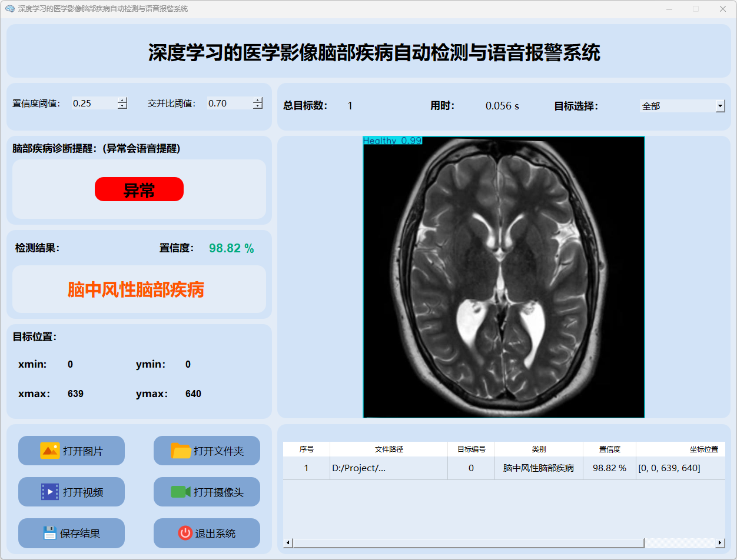Click the red power icon on 退出系统
Image resolution: width=737 pixels, height=560 pixels.
(185, 533)
